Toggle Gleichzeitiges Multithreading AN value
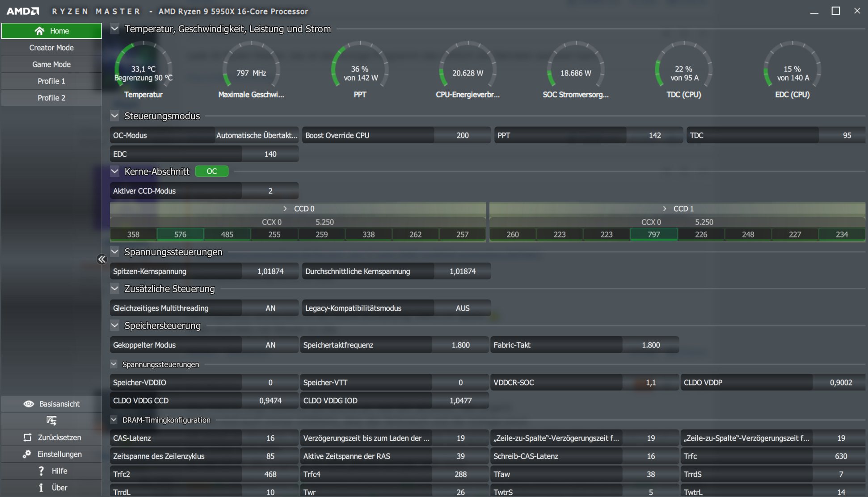The height and width of the screenshot is (497, 868). click(x=270, y=308)
